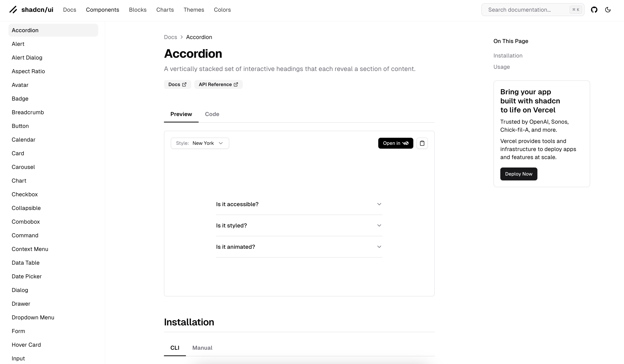Image resolution: width=624 pixels, height=364 pixels.
Task: Expand the "Is it styled?" accordion item
Action: click(299, 225)
